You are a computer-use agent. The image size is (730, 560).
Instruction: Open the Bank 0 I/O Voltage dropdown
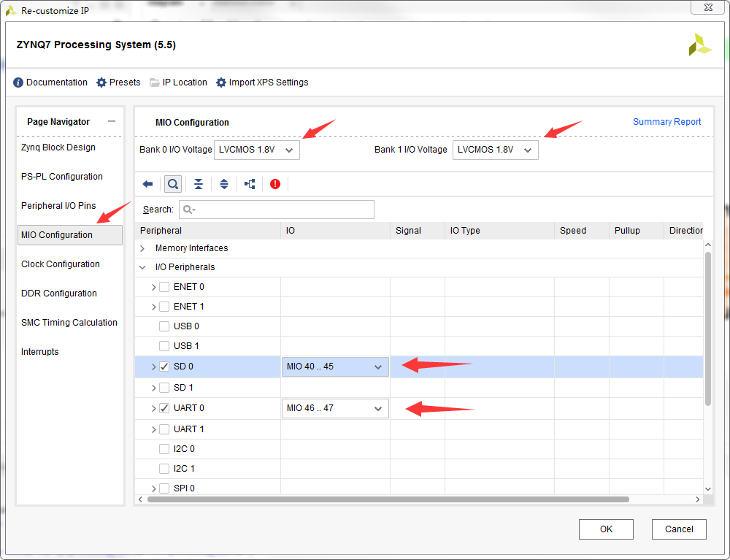[256, 150]
